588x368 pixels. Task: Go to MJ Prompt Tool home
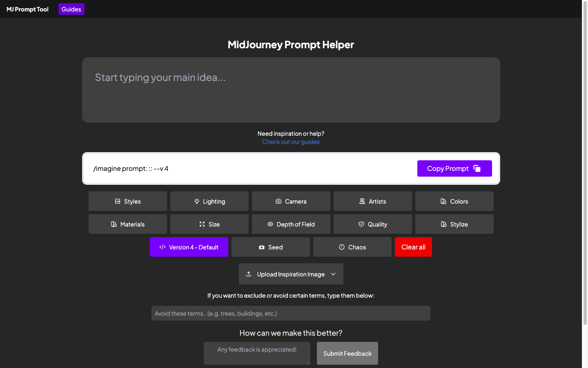[x=27, y=9]
